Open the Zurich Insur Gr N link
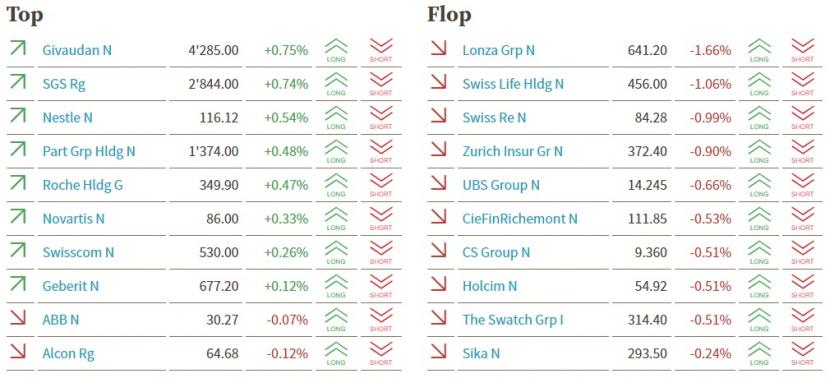This screenshot has height=378, width=830. [x=512, y=151]
